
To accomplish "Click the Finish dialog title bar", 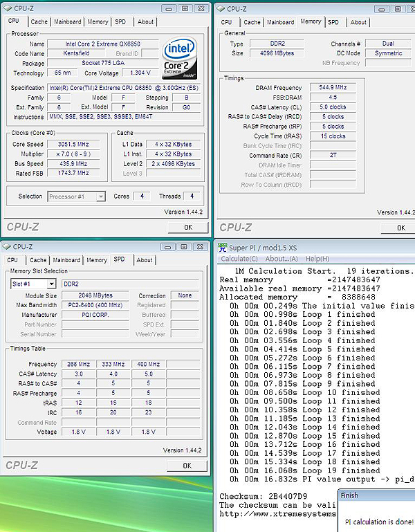I will point(377,495).
